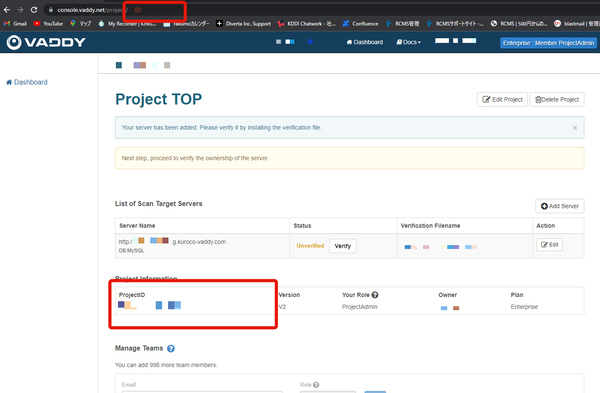Image resolution: width=600 pixels, height=393 pixels.
Task: Open the My Recorder bookmark
Action: click(x=127, y=24)
